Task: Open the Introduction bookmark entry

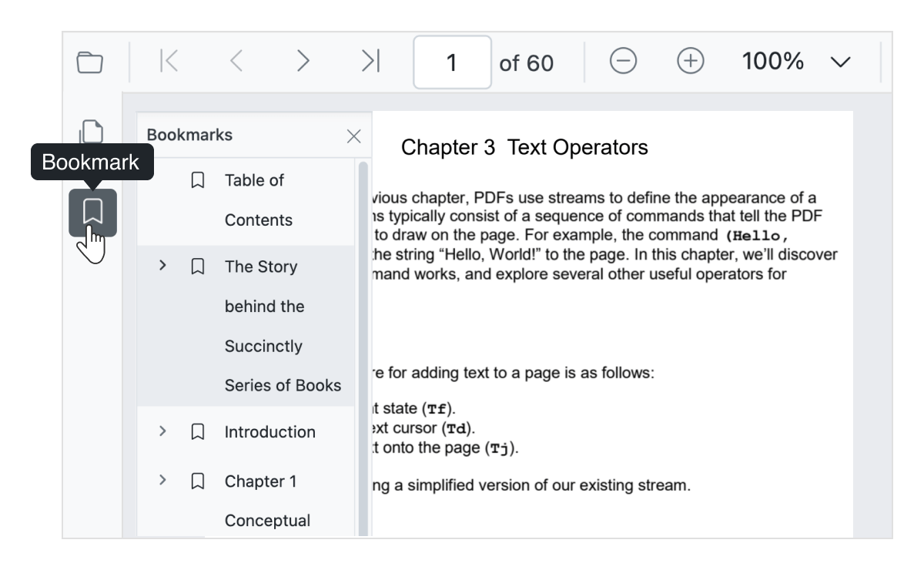Action: coord(269,432)
